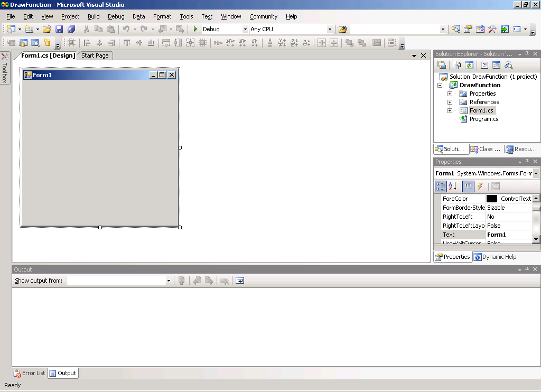Click the New Project toolbar icon
Viewport: 541px width, 392px height.
point(11,30)
